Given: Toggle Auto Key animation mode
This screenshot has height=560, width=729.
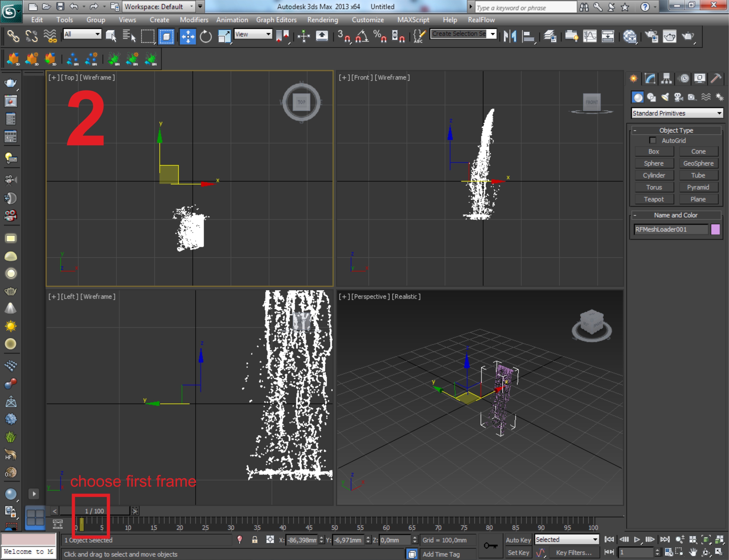Looking at the screenshot, I should pyautogui.click(x=518, y=540).
